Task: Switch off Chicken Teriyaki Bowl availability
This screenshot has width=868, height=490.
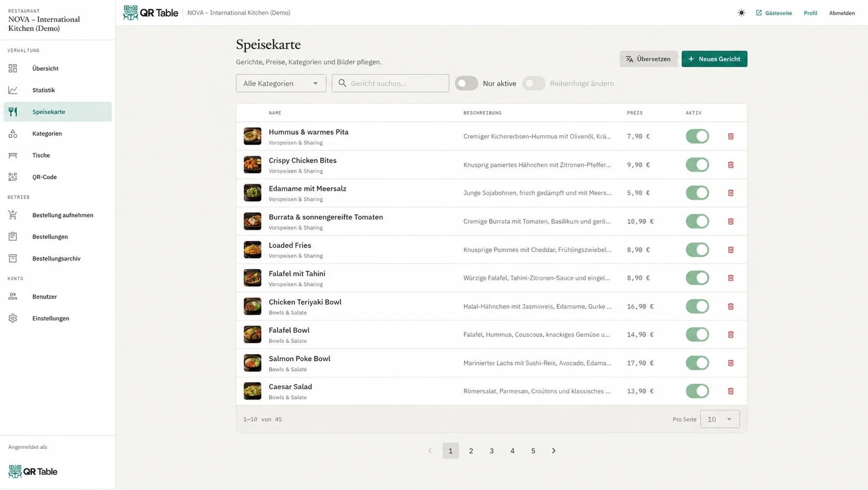Action: (x=697, y=306)
